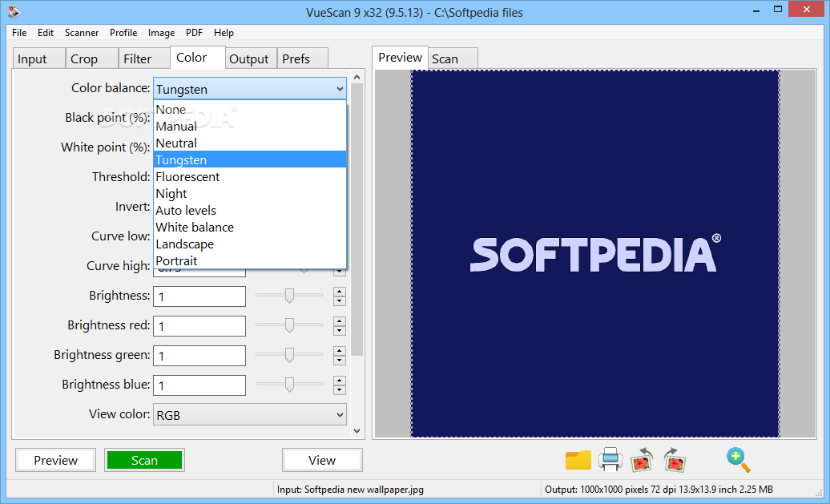This screenshot has width=830, height=504.
Task: Open the Help menu
Action: click(224, 33)
